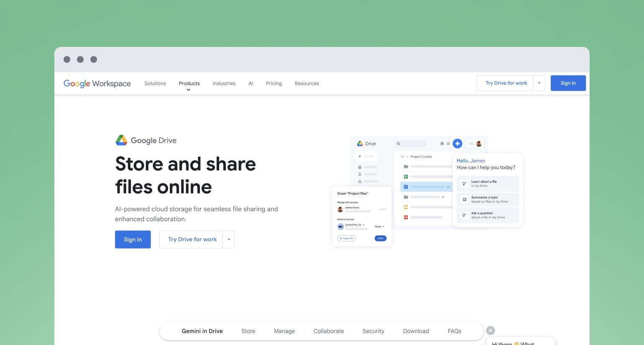The image size is (644, 345).
Task: Open the Industries menu
Action: point(224,83)
